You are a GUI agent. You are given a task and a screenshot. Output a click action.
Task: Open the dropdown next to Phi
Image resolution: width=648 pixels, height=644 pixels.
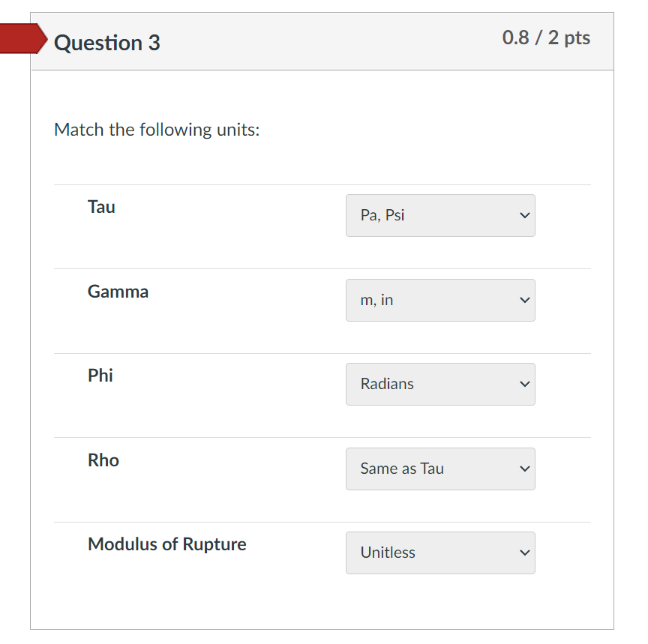tap(440, 384)
